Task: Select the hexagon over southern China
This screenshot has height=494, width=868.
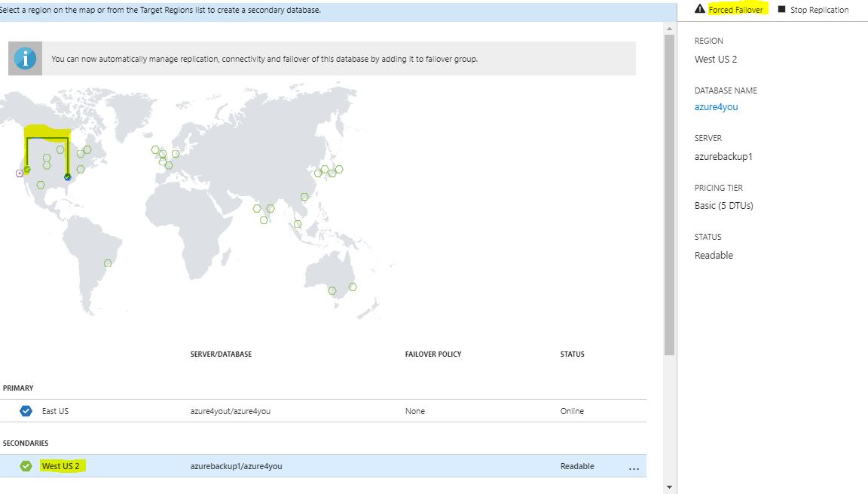Action: tap(304, 197)
